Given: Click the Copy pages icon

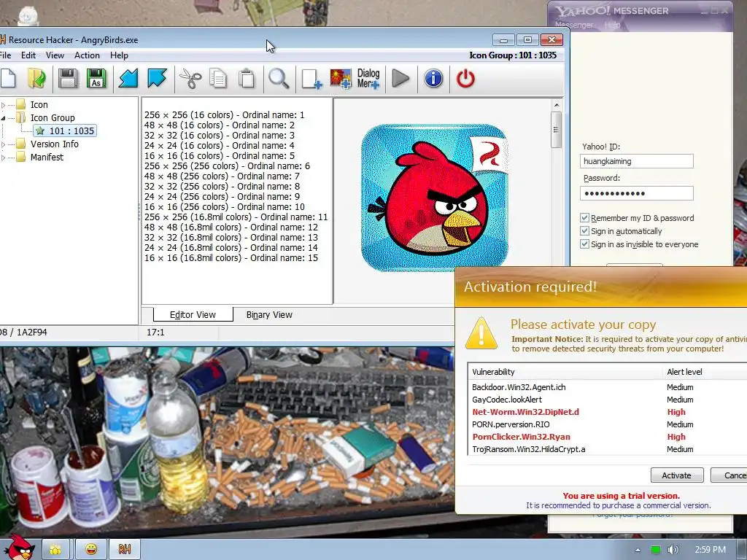Looking at the screenshot, I should (x=218, y=79).
